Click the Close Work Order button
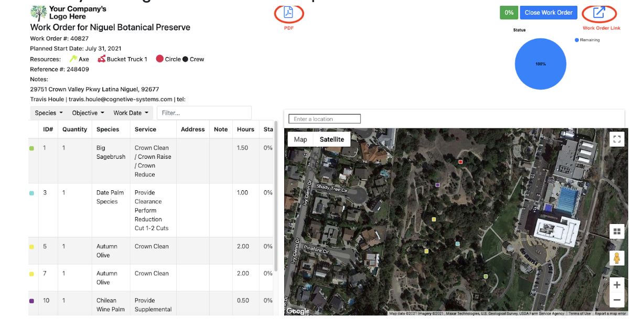 pyautogui.click(x=549, y=13)
